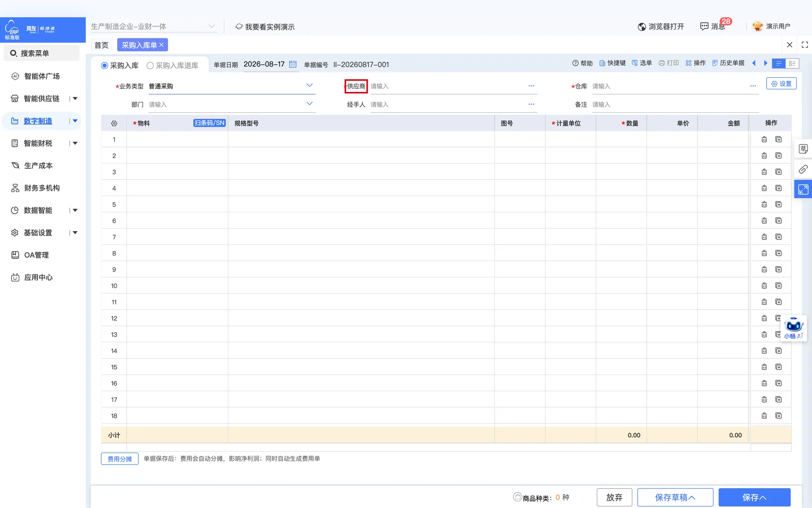The width and height of the screenshot is (812, 508).
Task: Click the 备注 input field
Action: pyautogui.click(x=675, y=105)
